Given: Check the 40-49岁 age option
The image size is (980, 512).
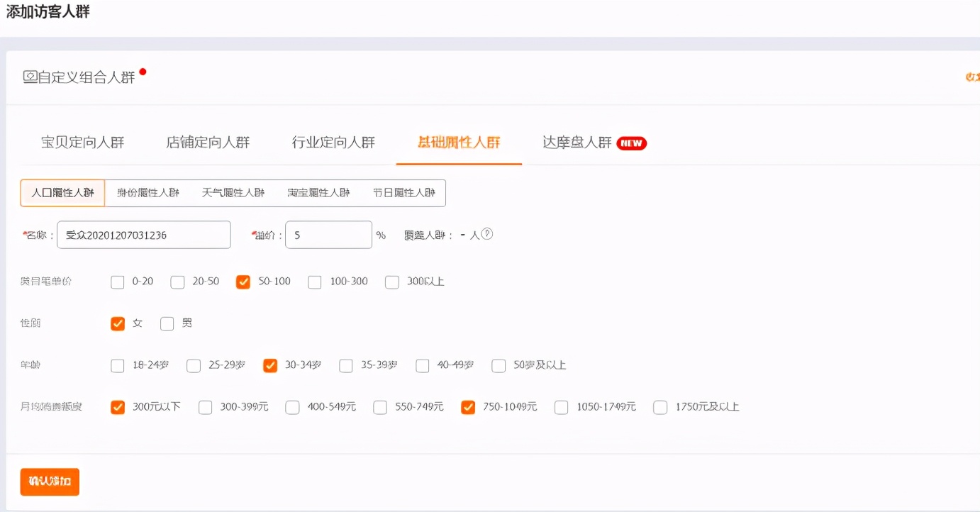Looking at the screenshot, I should pyautogui.click(x=422, y=365).
